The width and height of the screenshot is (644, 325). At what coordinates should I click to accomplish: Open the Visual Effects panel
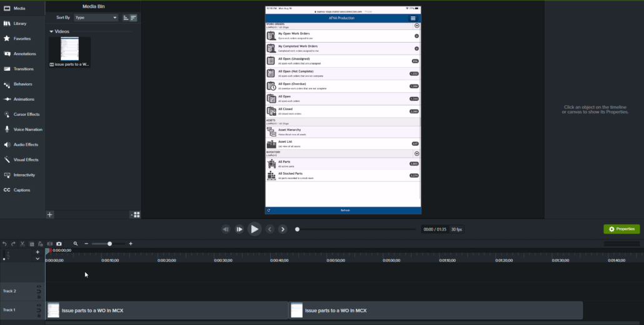[22, 160]
